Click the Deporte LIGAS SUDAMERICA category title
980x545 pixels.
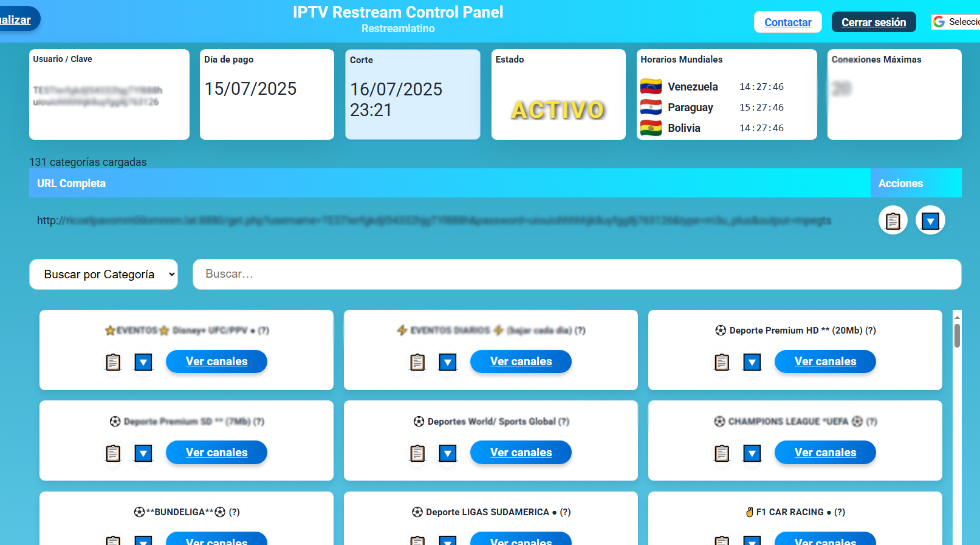[x=491, y=512]
